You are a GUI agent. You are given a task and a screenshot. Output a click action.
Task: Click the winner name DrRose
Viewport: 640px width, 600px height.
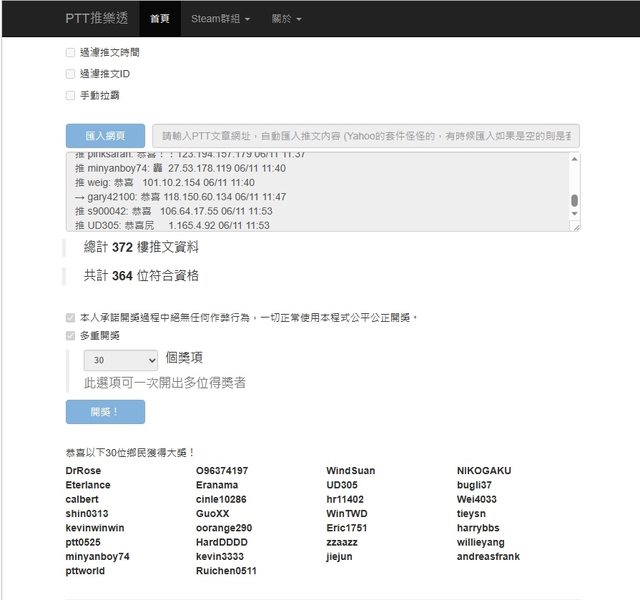83,471
